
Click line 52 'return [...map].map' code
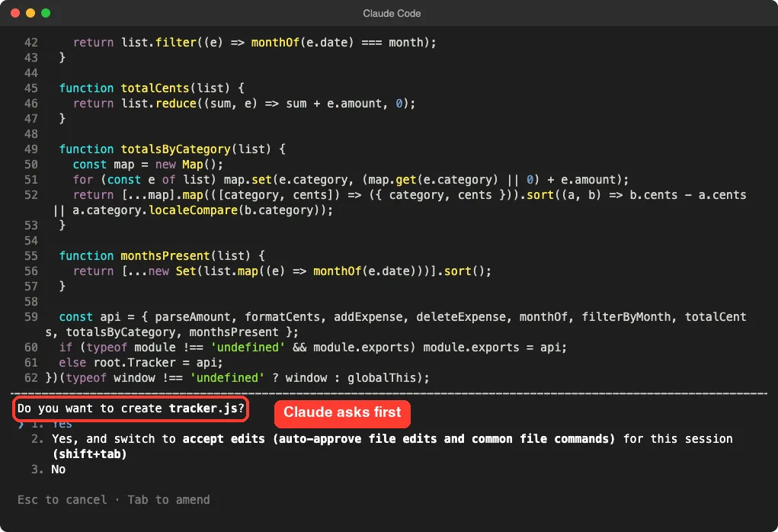click(x=409, y=195)
